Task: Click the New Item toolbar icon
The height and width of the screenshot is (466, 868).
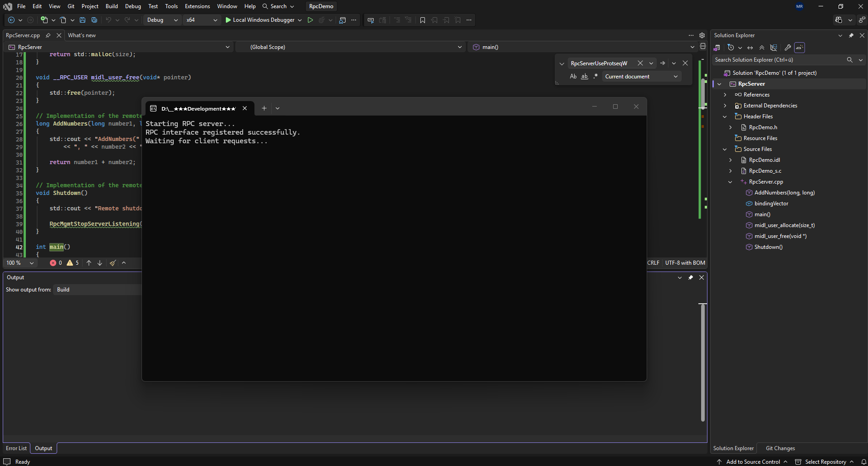Action: tap(44, 20)
